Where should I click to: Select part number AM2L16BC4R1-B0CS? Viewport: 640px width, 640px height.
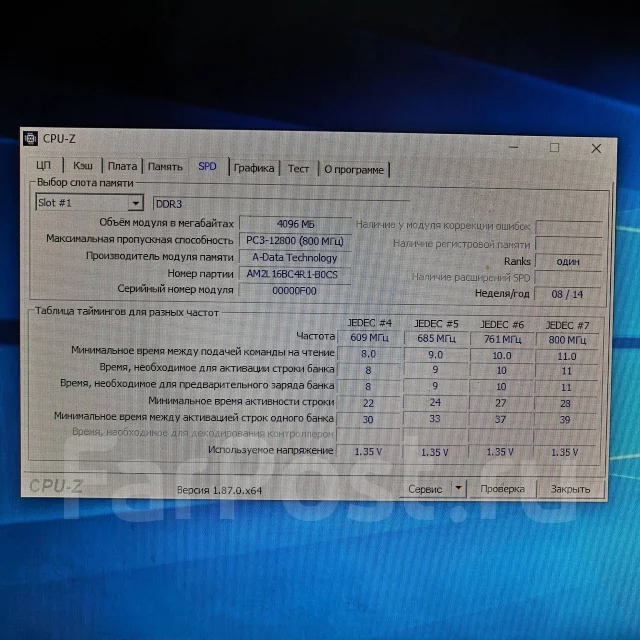tap(295, 274)
